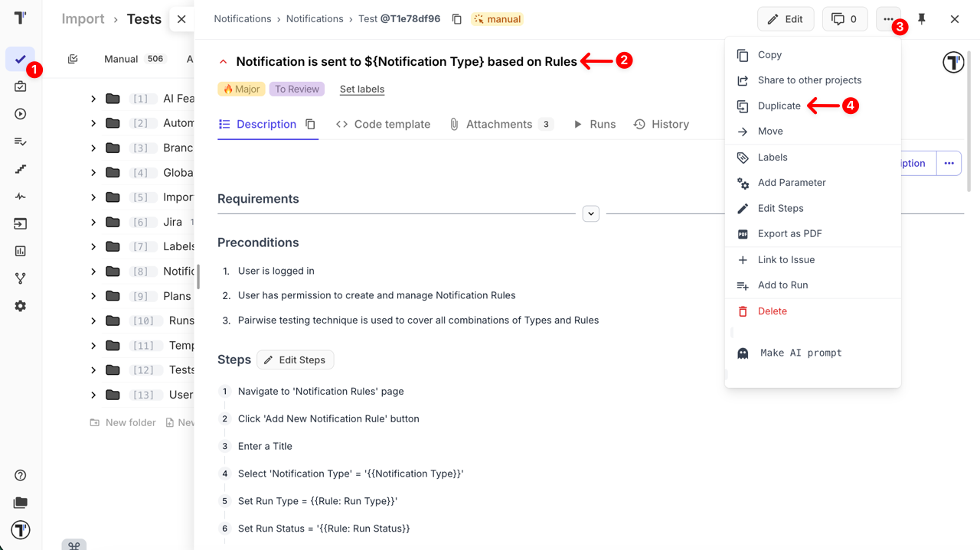
Task: Choose Export as PDF in the menu
Action: (789, 234)
